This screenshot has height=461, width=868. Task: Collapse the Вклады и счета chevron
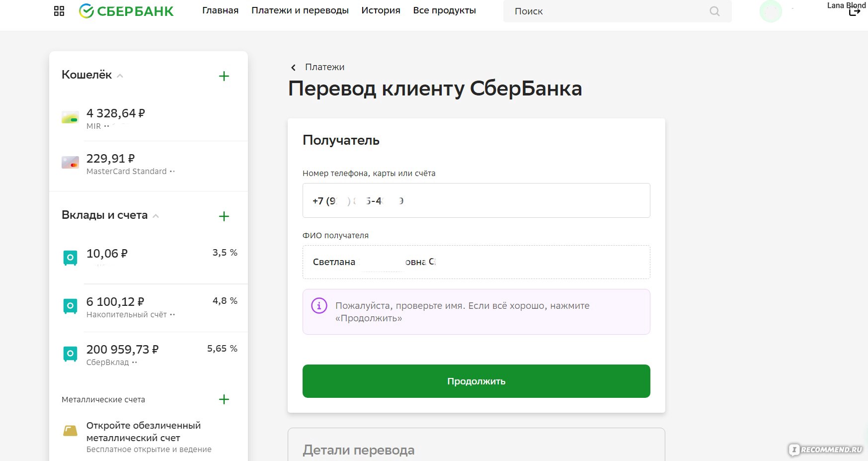[x=156, y=216]
